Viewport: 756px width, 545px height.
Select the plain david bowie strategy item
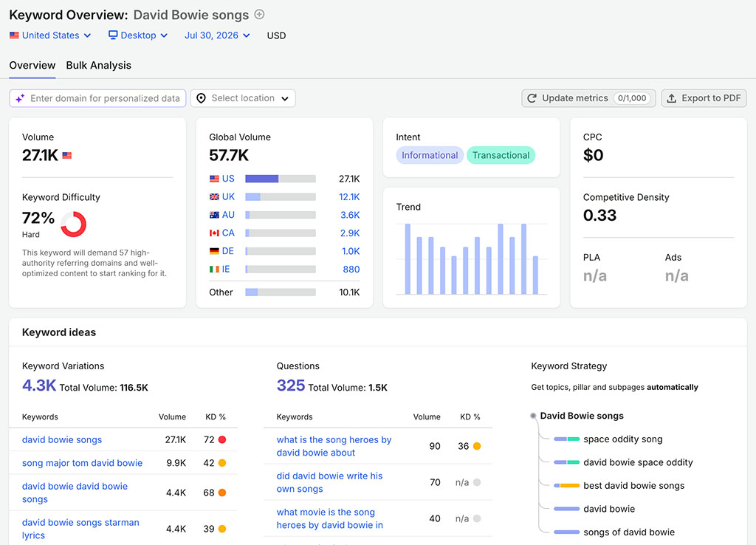coord(609,509)
